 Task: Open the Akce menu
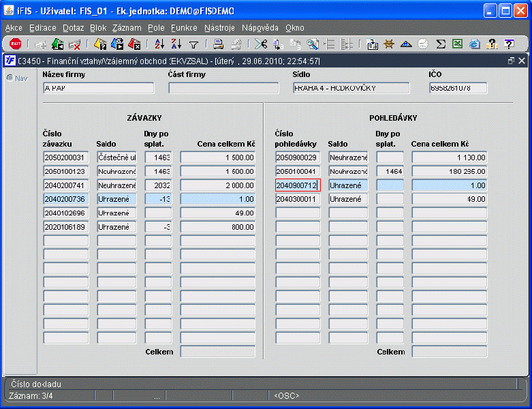pos(14,28)
